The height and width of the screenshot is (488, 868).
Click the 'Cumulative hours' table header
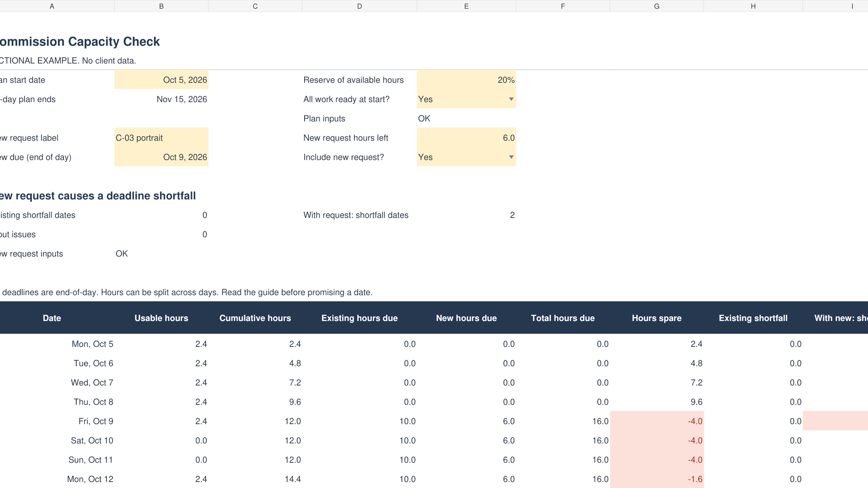255,318
